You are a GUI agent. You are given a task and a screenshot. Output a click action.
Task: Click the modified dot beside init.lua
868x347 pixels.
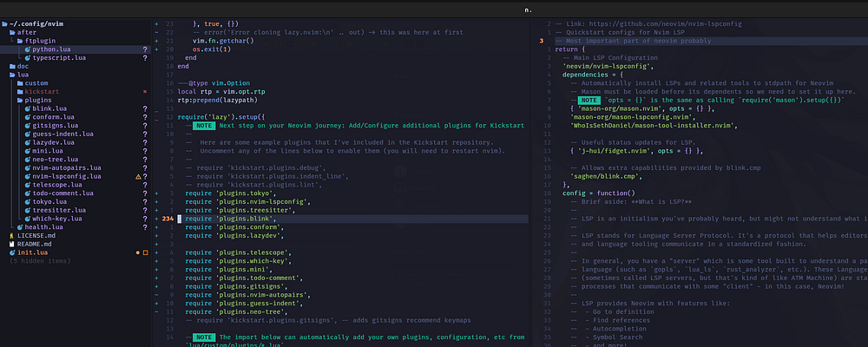[137, 252]
